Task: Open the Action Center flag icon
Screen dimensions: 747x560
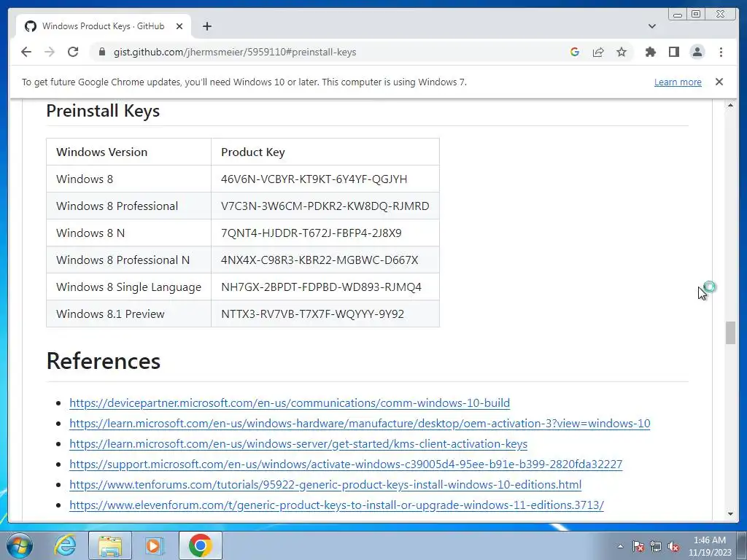Action: (x=638, y=547)
